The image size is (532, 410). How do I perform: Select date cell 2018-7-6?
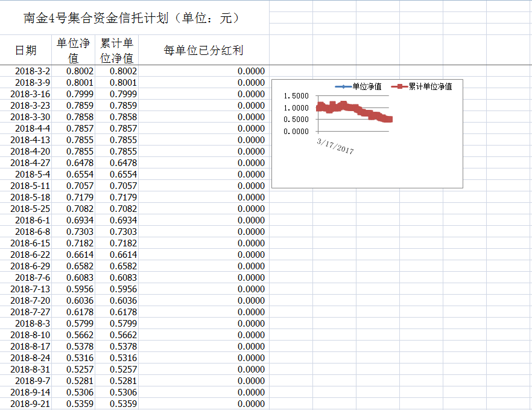26,278
